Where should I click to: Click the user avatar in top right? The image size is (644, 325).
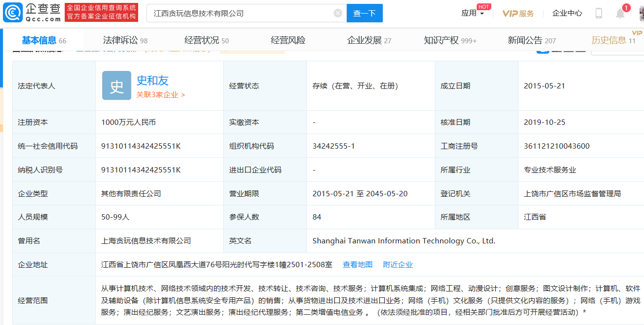[x=641, y=13]
